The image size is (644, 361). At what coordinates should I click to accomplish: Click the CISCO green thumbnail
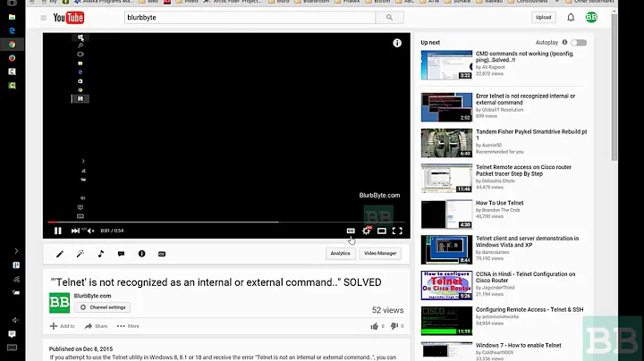click(x=446, y=321)
